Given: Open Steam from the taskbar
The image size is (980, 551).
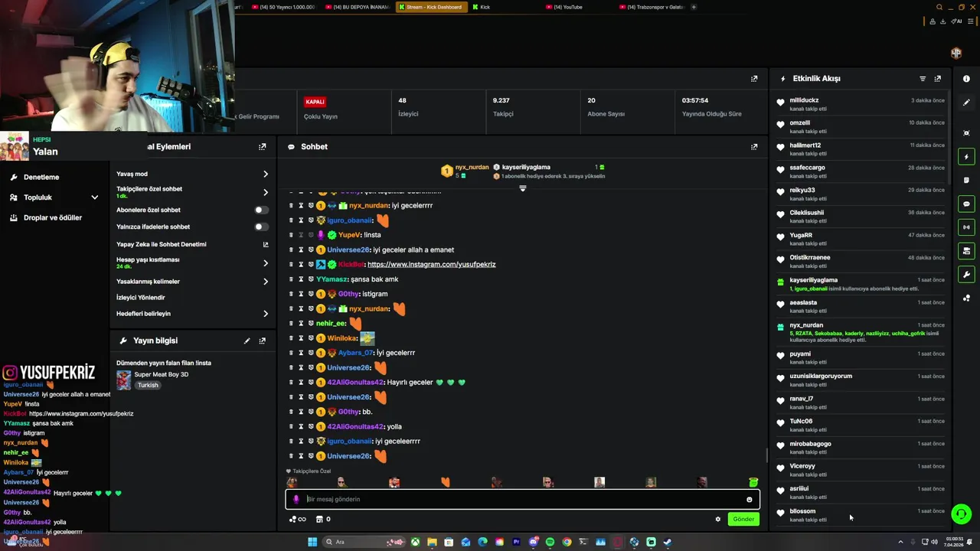Looking at the screenshot, I should click(668, 542).
